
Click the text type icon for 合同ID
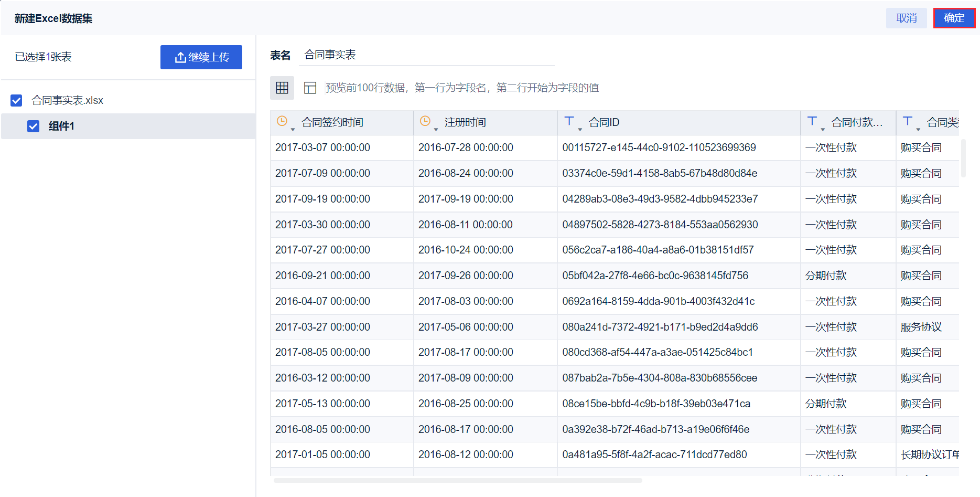(569, 121)
